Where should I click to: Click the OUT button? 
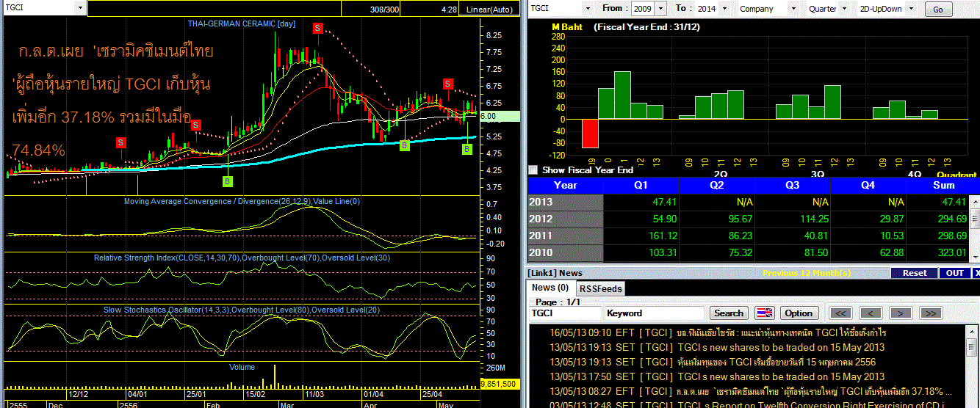[x=955, y=273]
